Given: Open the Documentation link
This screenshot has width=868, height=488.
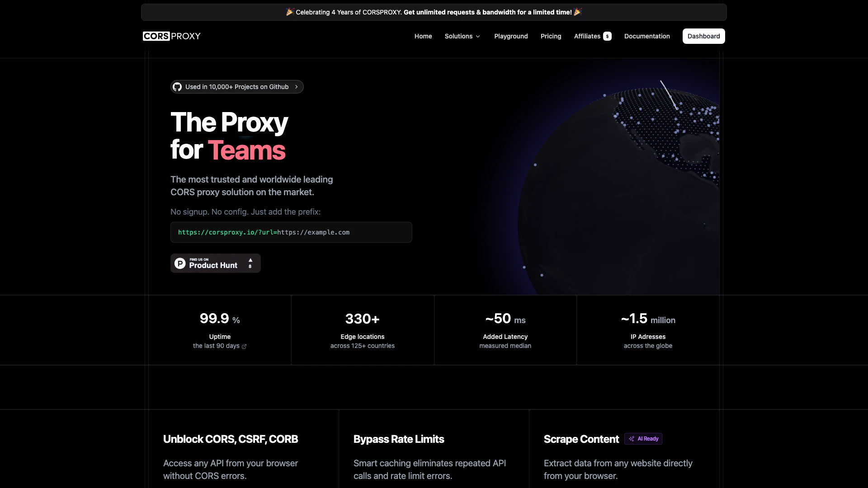Looking at the screenshot, I should 647,36.
